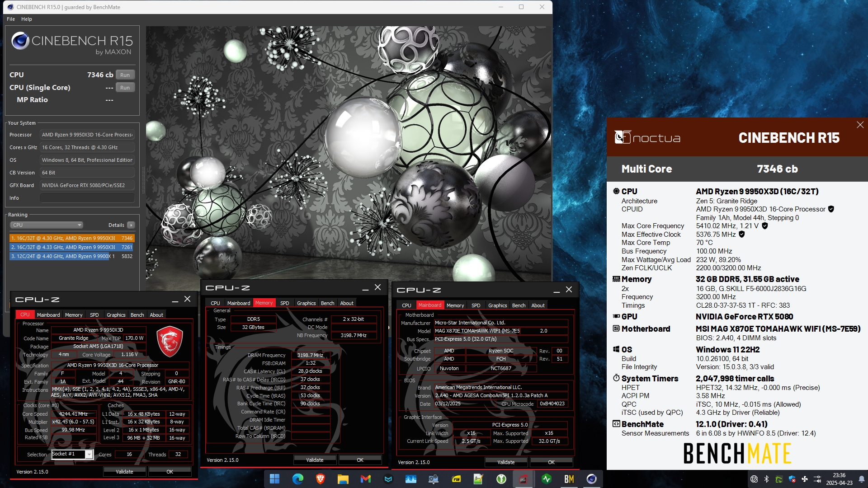
Task: Click Validate in the left CPU-Z window
Action: point(124,472)
